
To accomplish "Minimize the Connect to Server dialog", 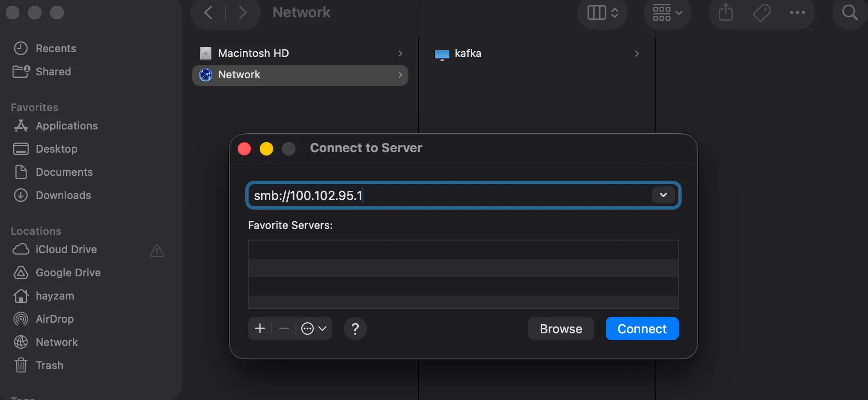I will (x=266, y=149).
